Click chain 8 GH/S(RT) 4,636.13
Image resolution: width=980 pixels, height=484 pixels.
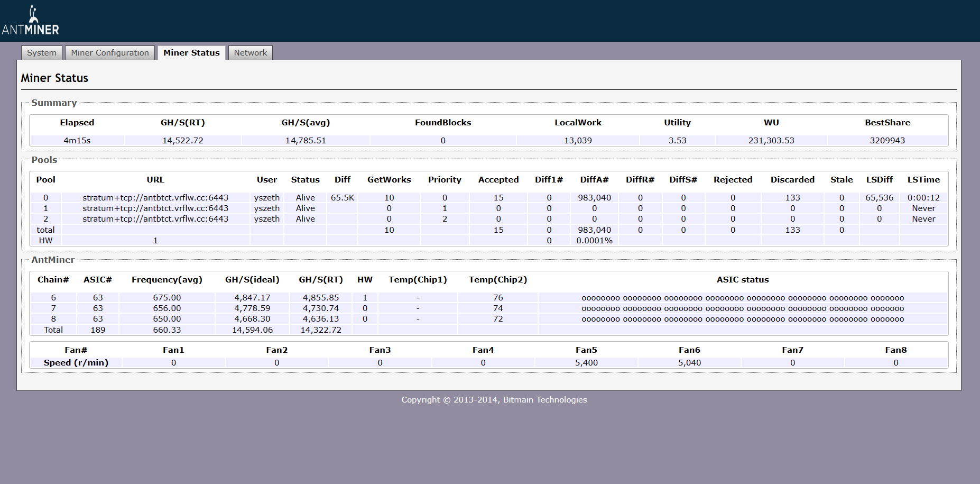[x=321, y=319]
